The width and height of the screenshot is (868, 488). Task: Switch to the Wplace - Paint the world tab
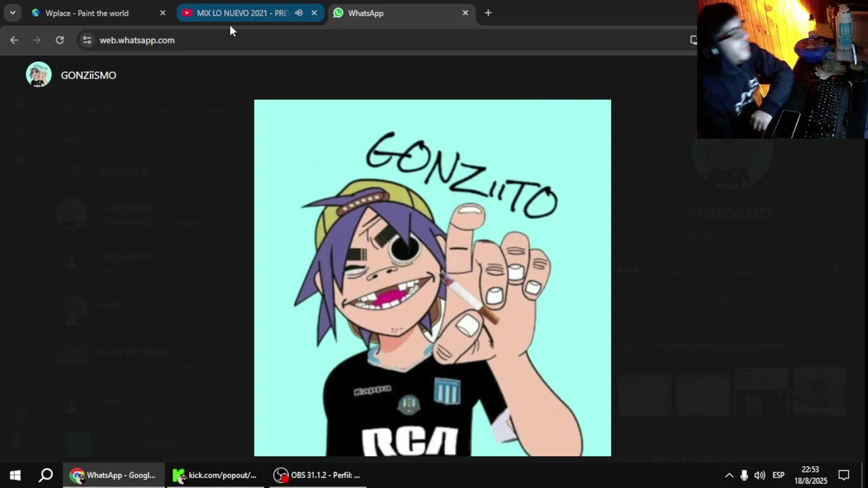click(x=87, y=13)
